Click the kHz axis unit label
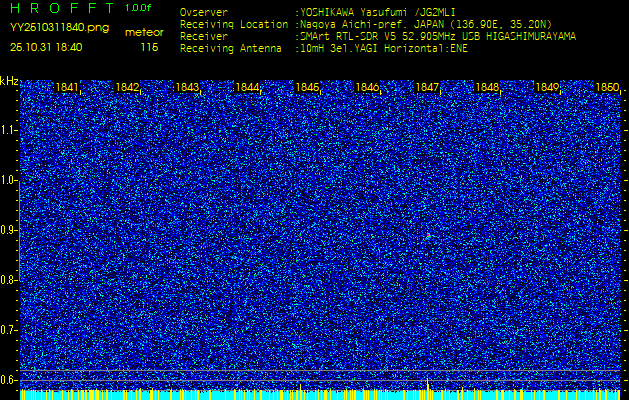Image resolution: width=629 pixels, height=400 pixels. pyautogui.click(x=9, y=81)
